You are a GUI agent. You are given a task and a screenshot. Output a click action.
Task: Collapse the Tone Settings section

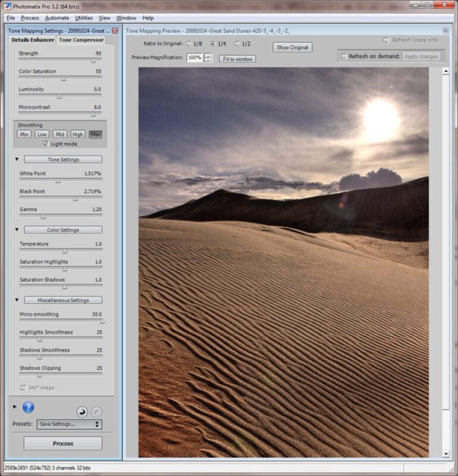pyautogui.click(x=17, y=159)
